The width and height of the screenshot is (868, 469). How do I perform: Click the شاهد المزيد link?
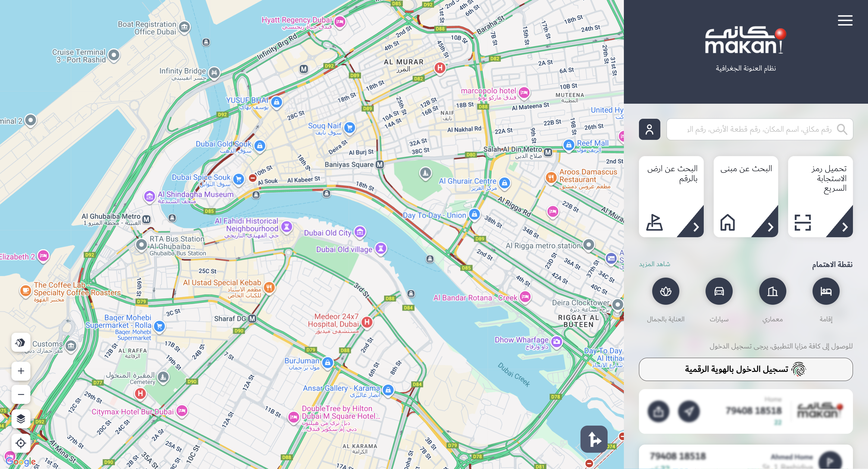pos(654,264)
